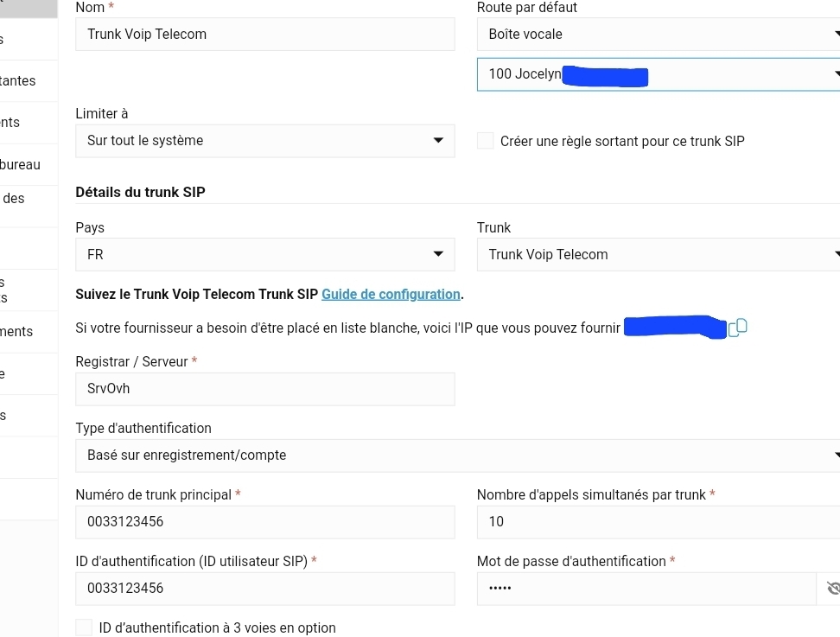The image size is (840, 637).
Task: Click the Nom text field
Action: click(x=264, y=35)
